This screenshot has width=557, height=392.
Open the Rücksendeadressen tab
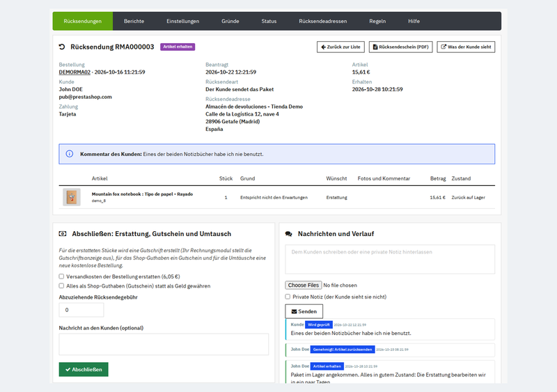pos(322,21)
